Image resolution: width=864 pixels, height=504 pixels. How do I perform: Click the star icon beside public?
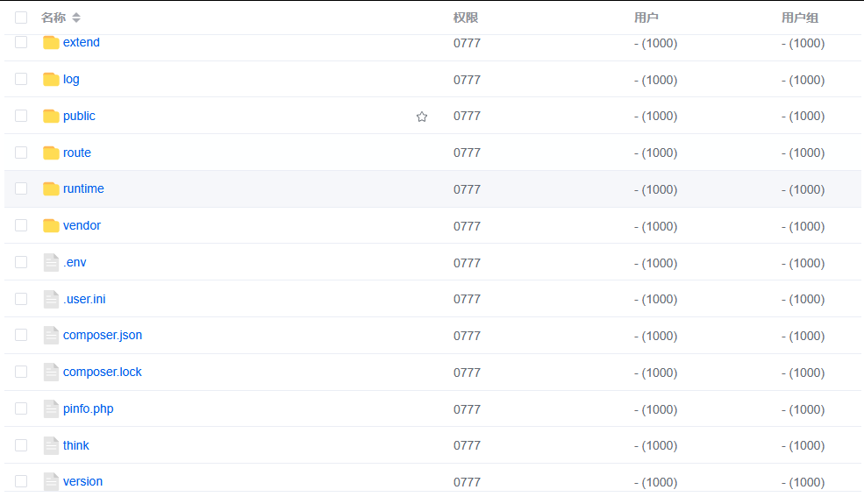(422, 117)
